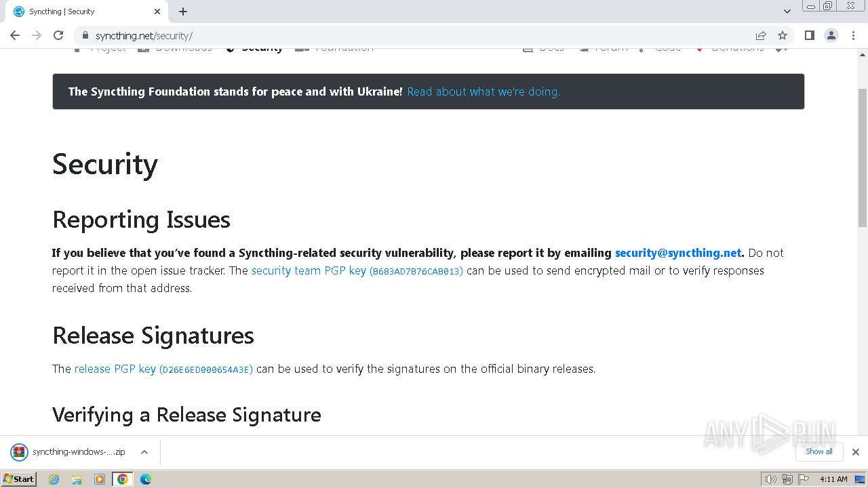The height and width of the screenshot is (488, 868).
Task: Open the File Explorer taskbar icon
Action: coord(77,479)
